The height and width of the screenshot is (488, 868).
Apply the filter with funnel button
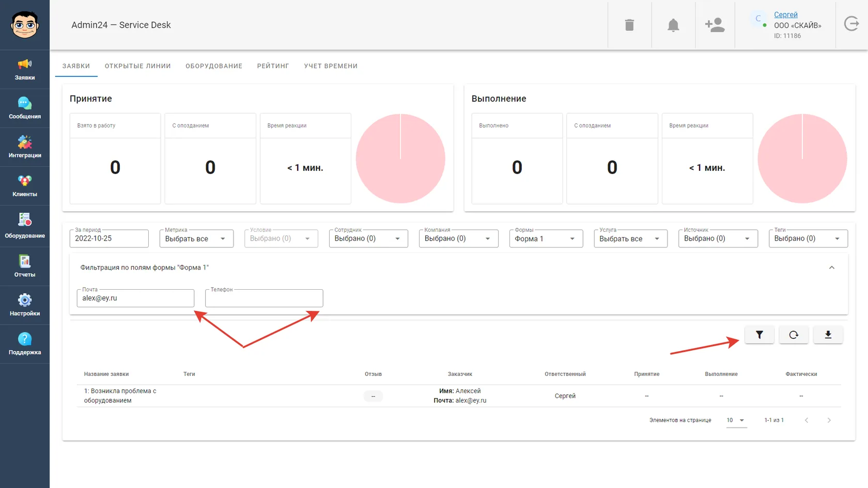point(759,335)
